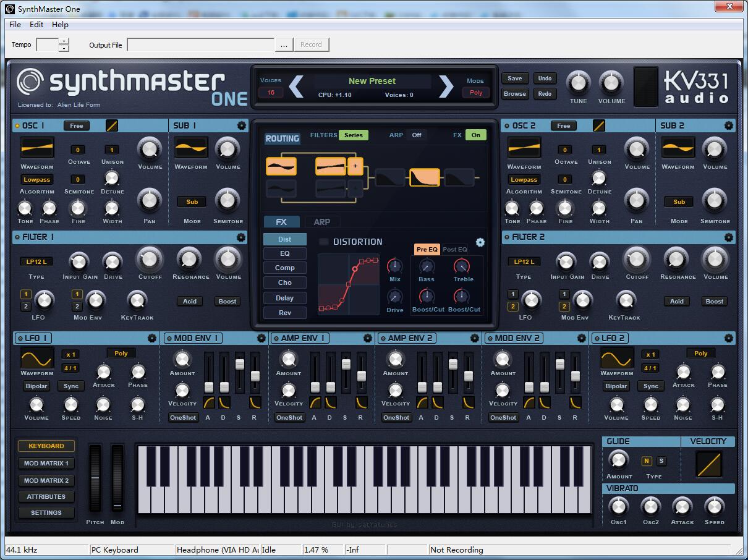Screen dimensions: 748x560
Task: Click the OSC 1 waveform edit pencil icon
Action: [x=111, y=125]
